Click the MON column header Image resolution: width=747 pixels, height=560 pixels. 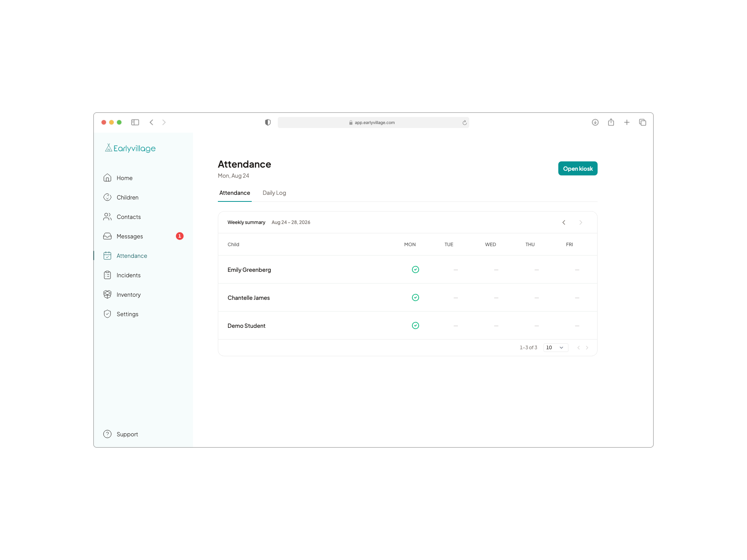(410, 245)
